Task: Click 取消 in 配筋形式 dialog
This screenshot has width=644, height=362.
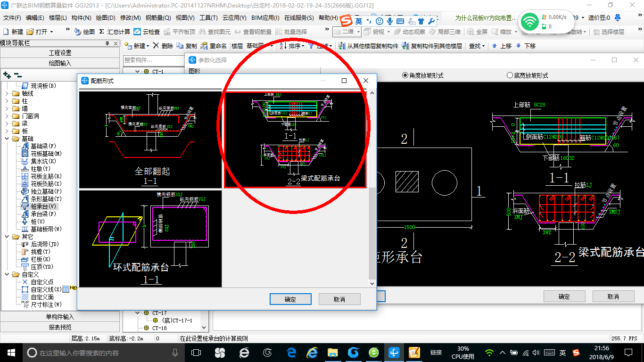Action: [x=339, y=299]
